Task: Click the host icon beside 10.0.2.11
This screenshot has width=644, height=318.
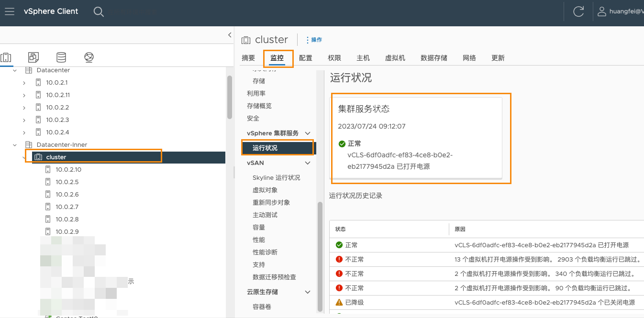Action: [38, 95]
